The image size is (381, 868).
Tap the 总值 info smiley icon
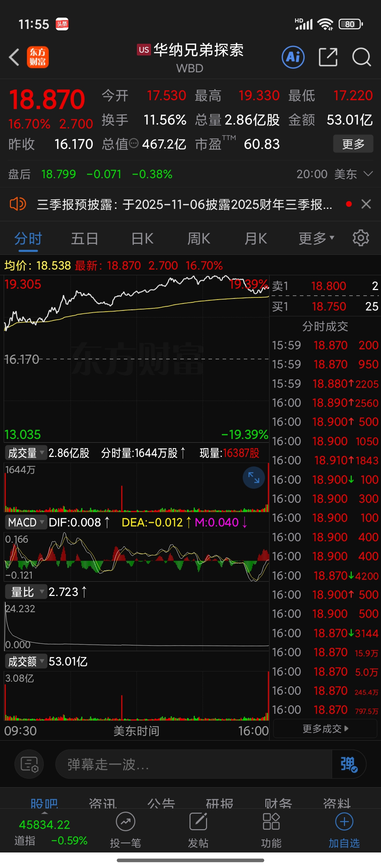click(134, 144)
